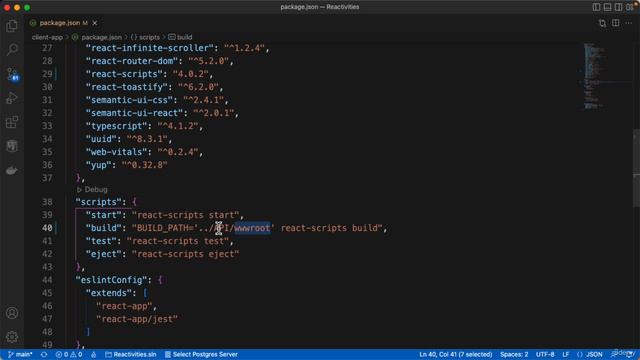The image size is (640, 360).
Task: Open Source Control view with pending changes badge
Action: pyautogui.click(x=12, y=74)
